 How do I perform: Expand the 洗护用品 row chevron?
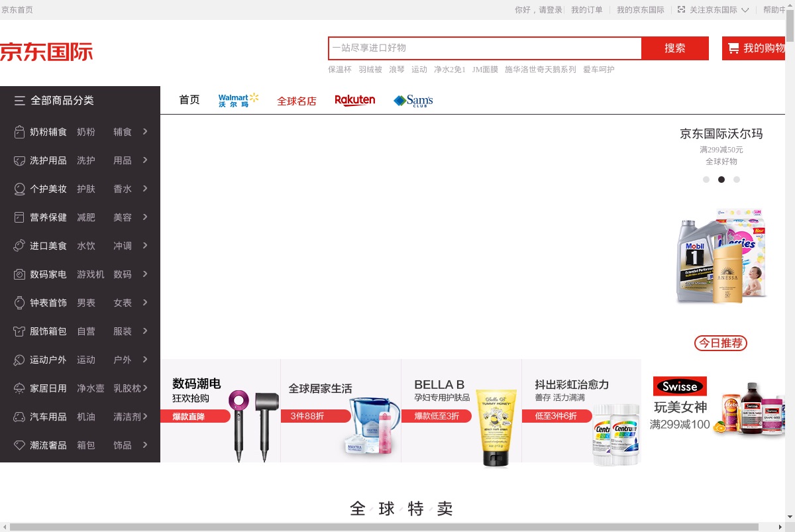click(x=145, y=160)
